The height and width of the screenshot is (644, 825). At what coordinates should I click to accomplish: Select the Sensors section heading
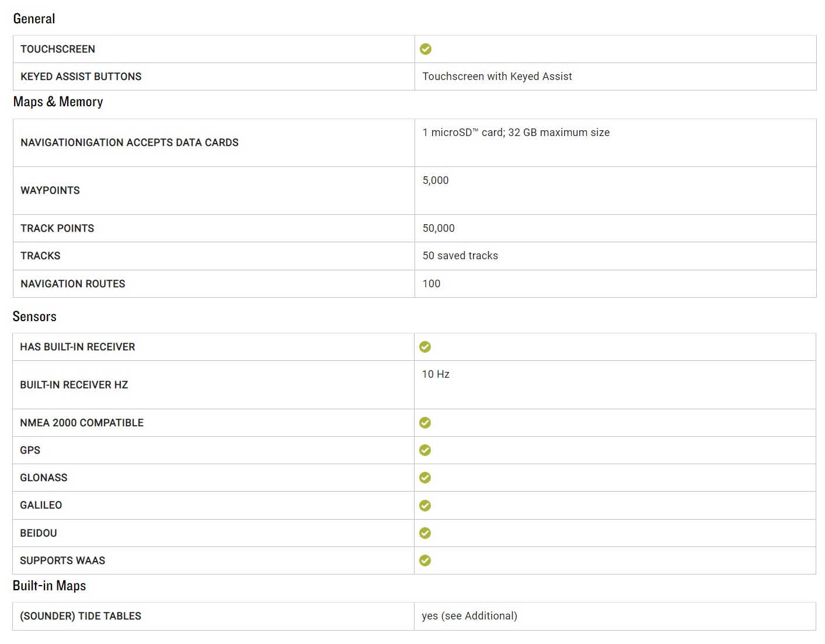pyautogui.click(x=35, y=316)
